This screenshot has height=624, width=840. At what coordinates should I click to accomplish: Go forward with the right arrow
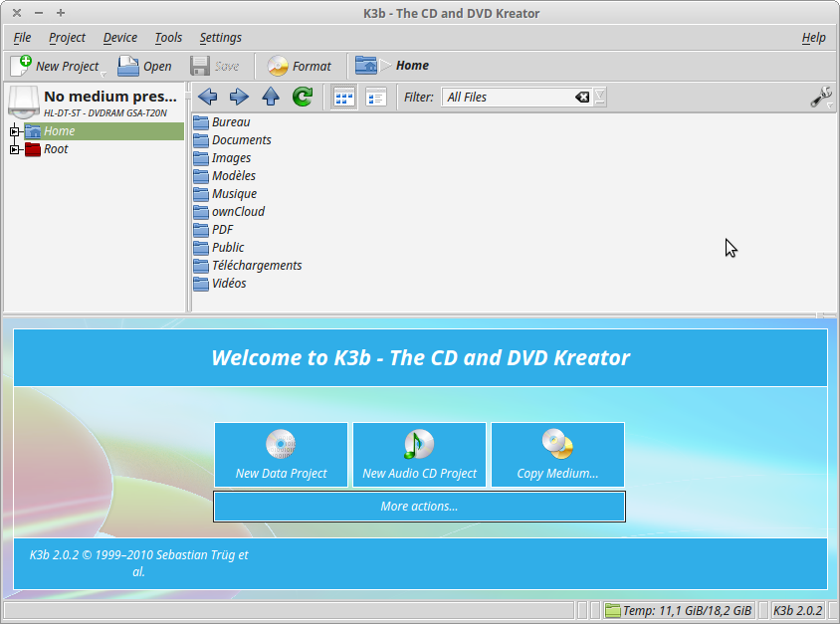[239, 97]
